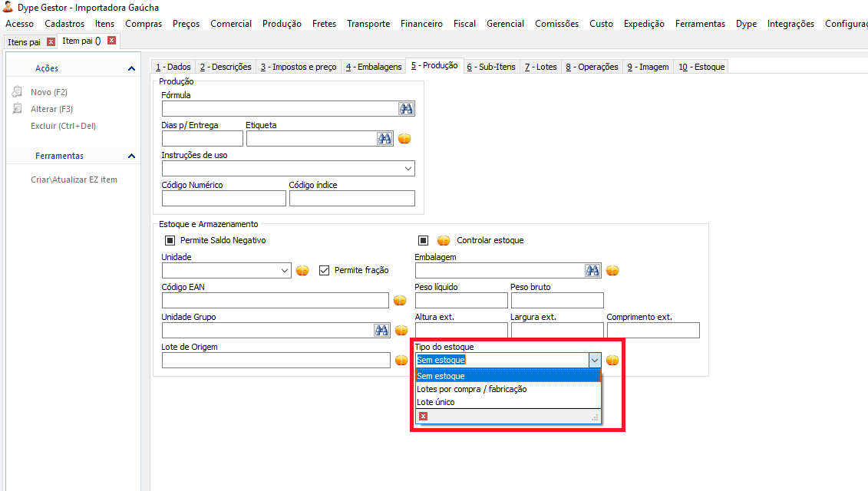Click Alterar (F3) action
This screenshot has width=868, height=491.
coord(51,109)
